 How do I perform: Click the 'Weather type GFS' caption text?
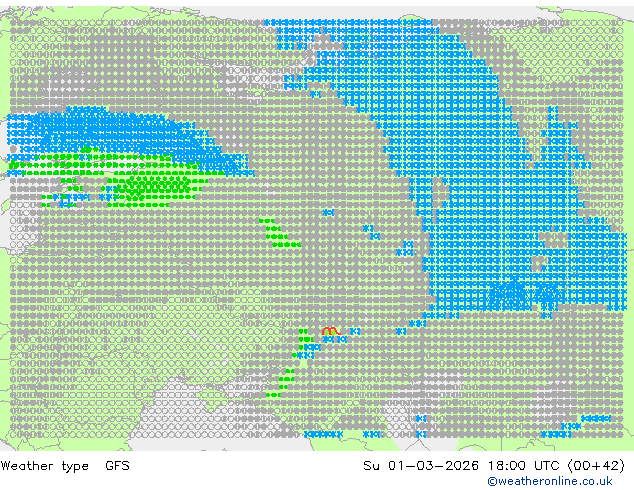pyautogui.click(x=65, y=466)
